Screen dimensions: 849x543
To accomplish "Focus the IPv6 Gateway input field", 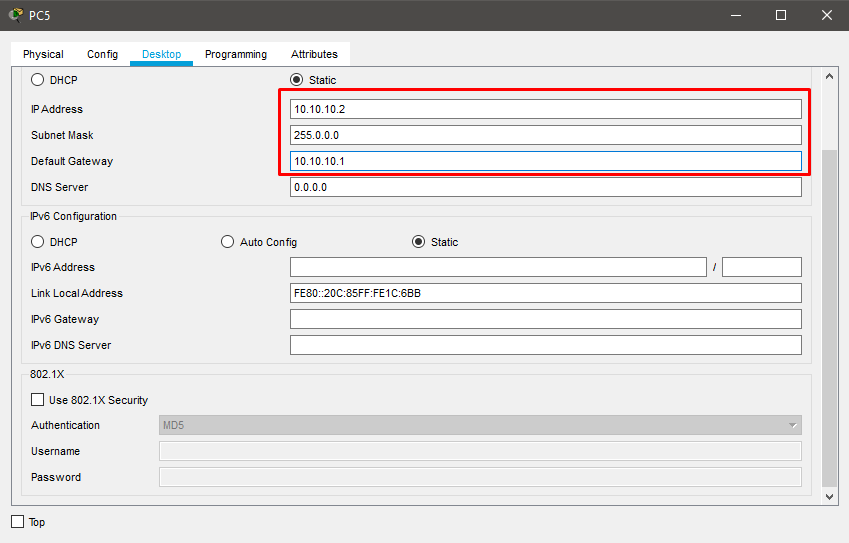I will point(545,319).
